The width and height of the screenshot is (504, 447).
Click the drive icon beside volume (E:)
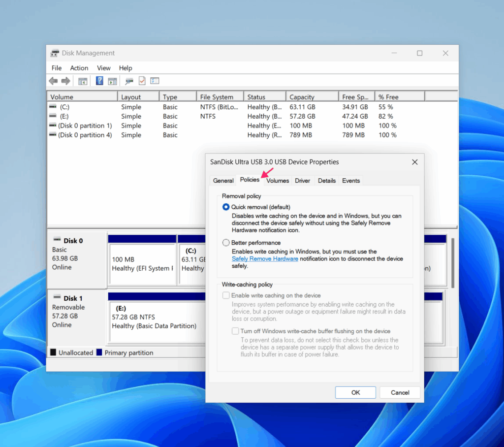[53, 116]
